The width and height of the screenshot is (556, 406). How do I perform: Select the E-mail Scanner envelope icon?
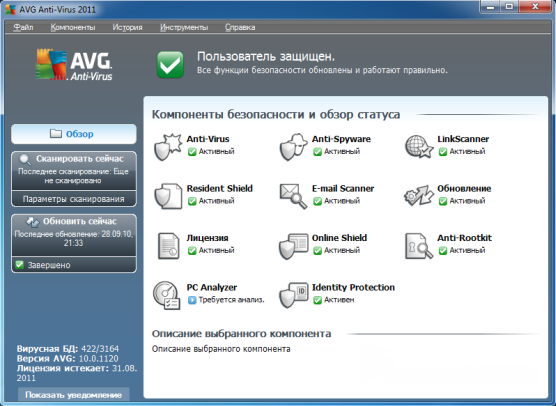pos(293,196)
